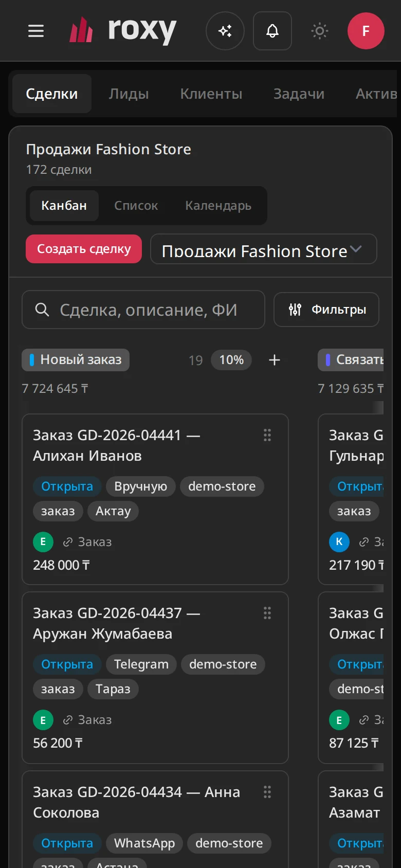Click the 10% probability badge
Screen dimensions: 401x868
pyautogui.click(x=232, y=360)
